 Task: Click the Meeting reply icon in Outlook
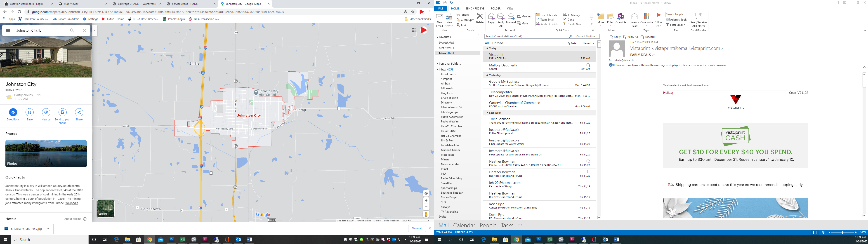519,16
